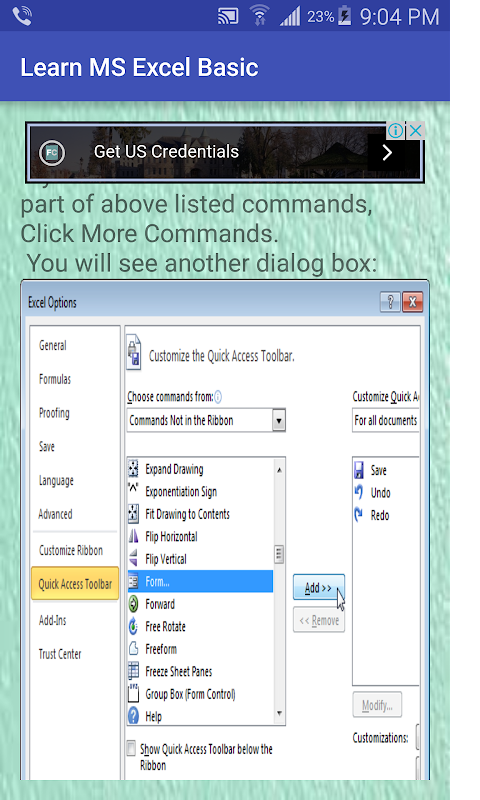The height and width of the screenshot is (800, 480).
Task: Open the For all documents dropdown
Action: tap(386, 420)
